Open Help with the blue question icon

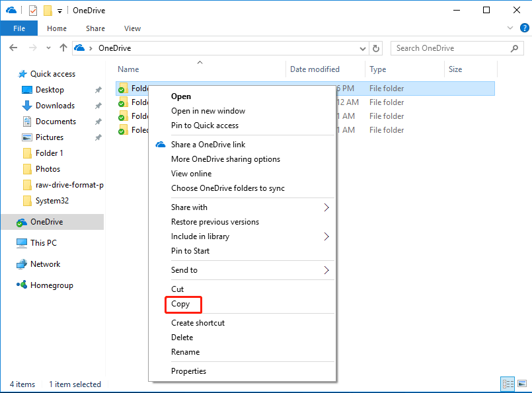[524, 28]
